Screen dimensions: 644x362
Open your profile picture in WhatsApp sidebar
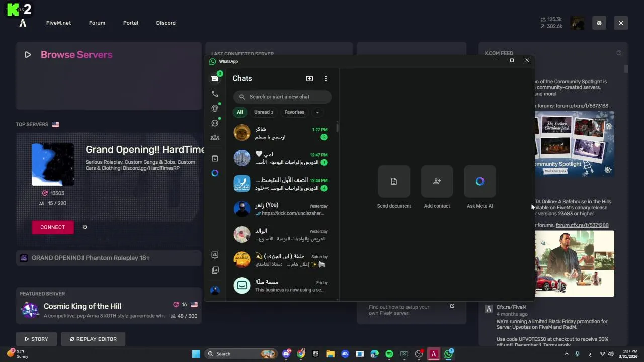[215, 290]
